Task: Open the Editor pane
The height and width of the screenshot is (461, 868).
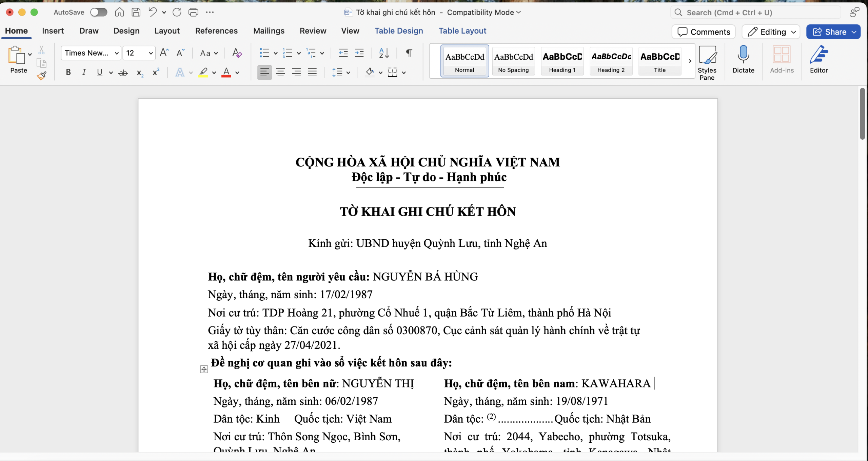Action: 819,59
